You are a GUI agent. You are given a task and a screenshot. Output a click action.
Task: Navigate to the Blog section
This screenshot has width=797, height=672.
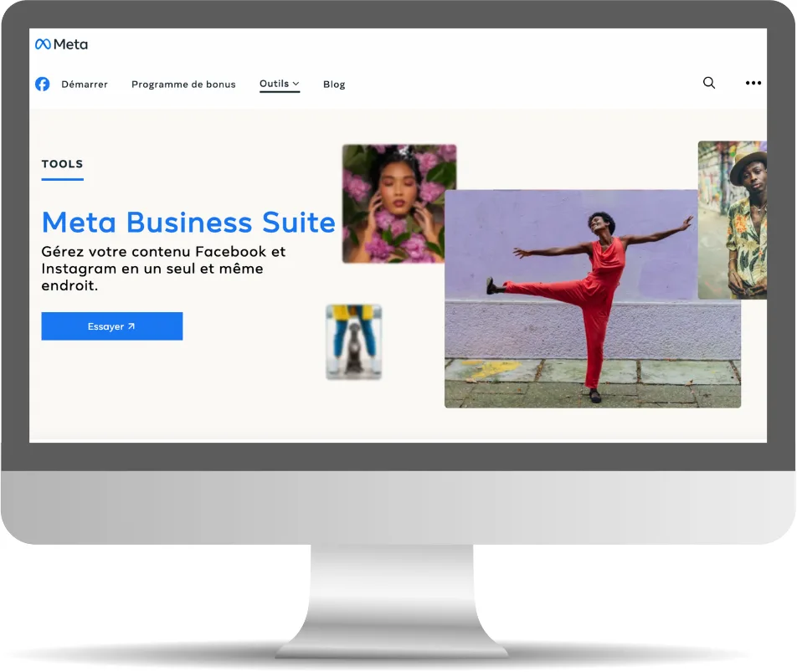click(x=334, y=85)
